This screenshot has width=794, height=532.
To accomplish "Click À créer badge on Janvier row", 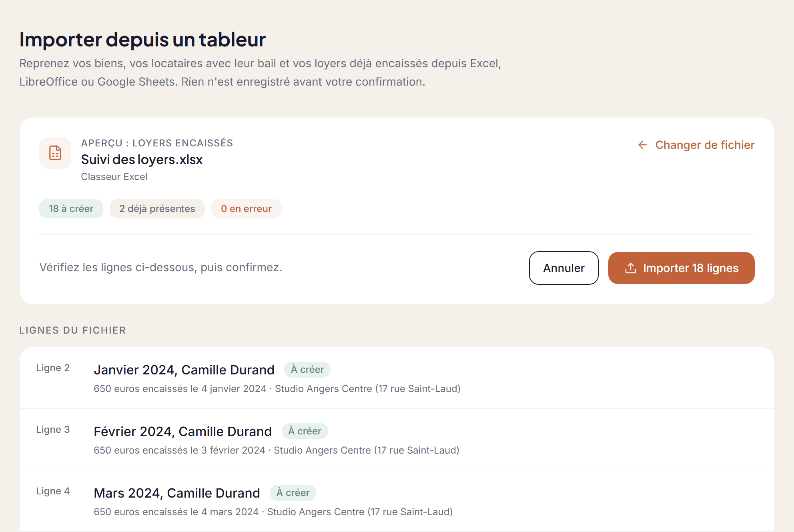I will tap(307, 370).
